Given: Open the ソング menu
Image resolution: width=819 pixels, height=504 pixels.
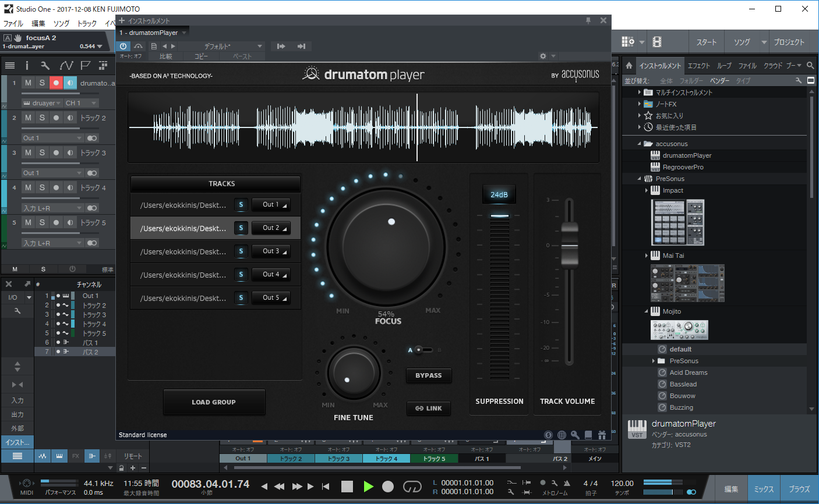Looking at the screenshot, I should pos(61,23).
